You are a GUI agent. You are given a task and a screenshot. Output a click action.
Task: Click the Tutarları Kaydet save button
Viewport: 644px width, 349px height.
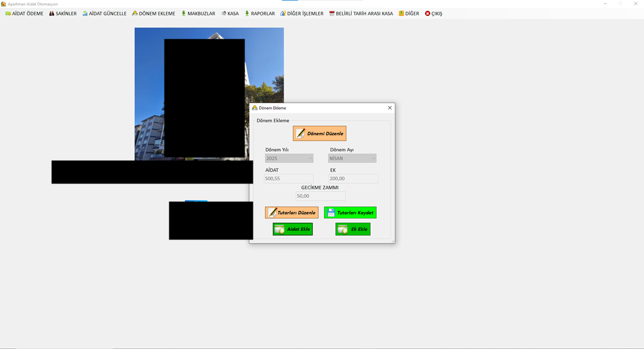(350, 213)
